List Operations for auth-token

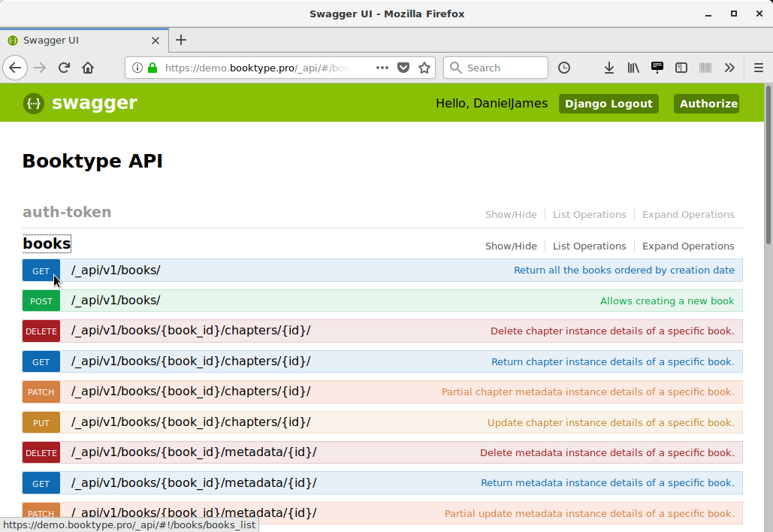(x=589, y=214)
